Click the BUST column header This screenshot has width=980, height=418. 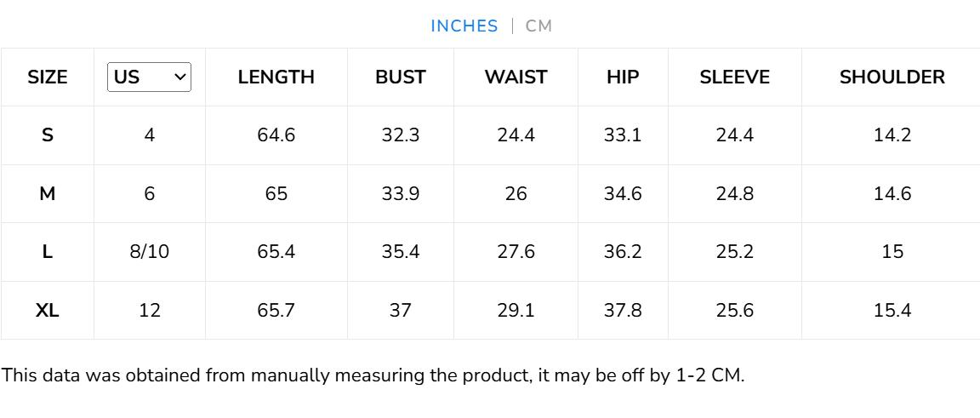pos(401,77)
